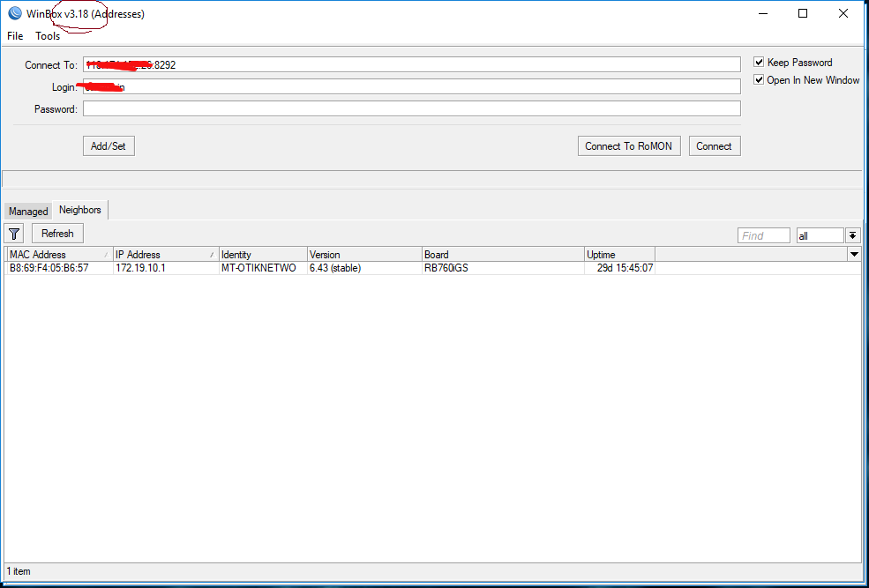The width and height of the screenshot is (869, 588).
Task: Toggle Open In New Window checkbox
Action: click(x=760, y=79)
